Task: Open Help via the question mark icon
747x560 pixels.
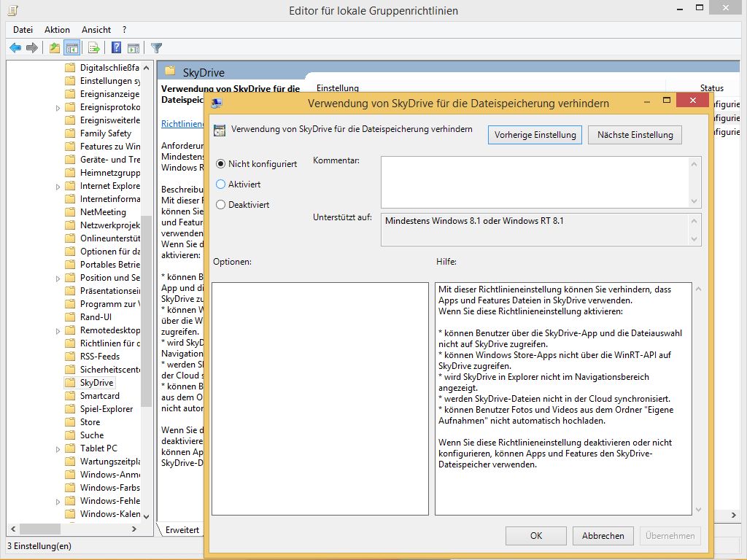Action: [x=116, y=47]
